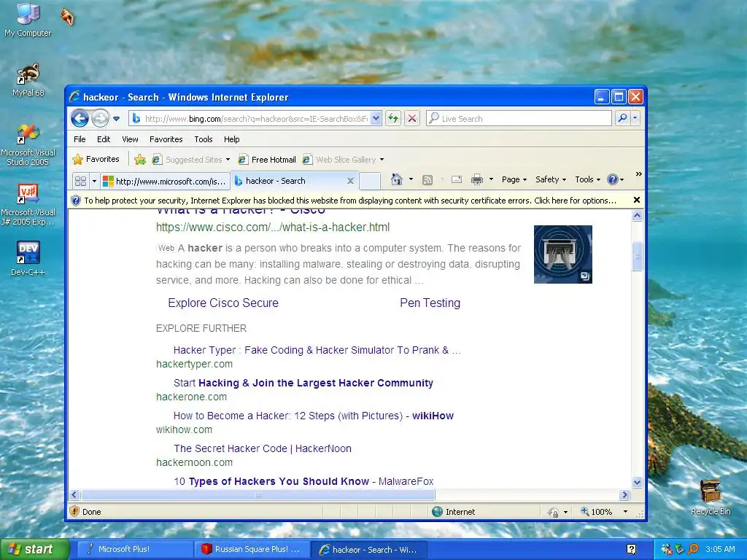Click the Forward navigation arrow button
The width and height of the screenshot is (747, 560).
[100, 119]
